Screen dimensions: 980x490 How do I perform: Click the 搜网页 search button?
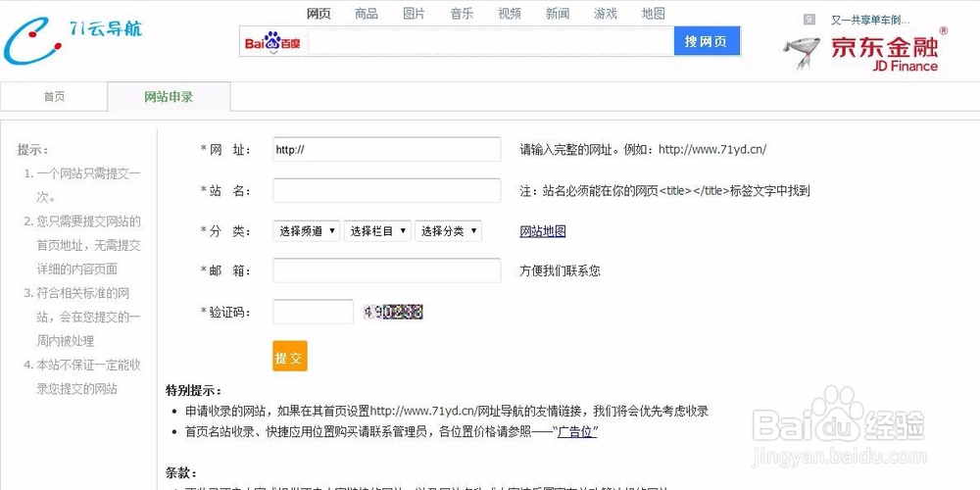pyautogui.click(x=707, y=41)
